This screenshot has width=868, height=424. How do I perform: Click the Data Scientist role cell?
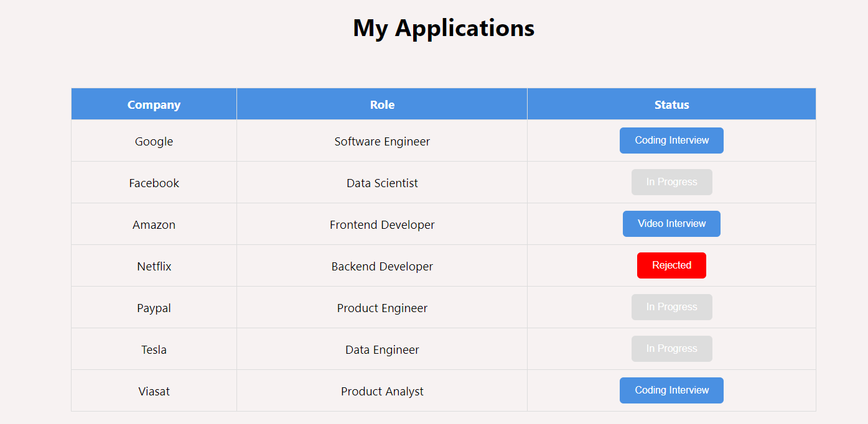click(382, 183)
